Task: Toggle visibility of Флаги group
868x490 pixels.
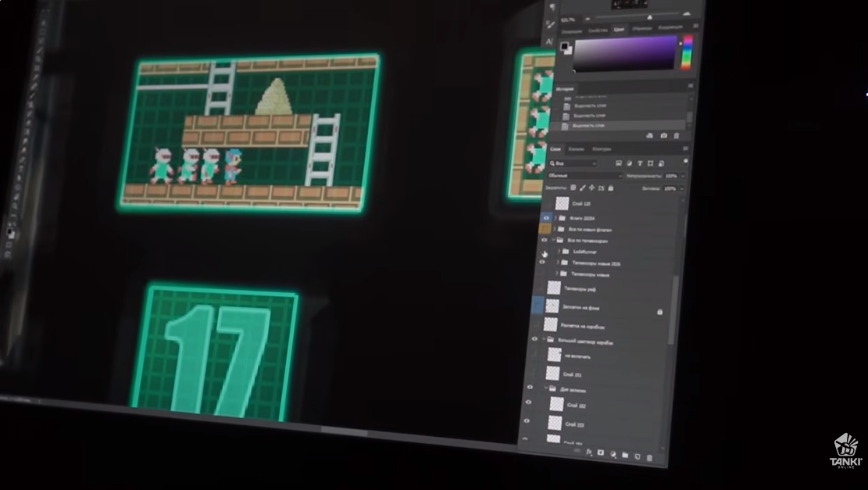Action: pos(546,217)
